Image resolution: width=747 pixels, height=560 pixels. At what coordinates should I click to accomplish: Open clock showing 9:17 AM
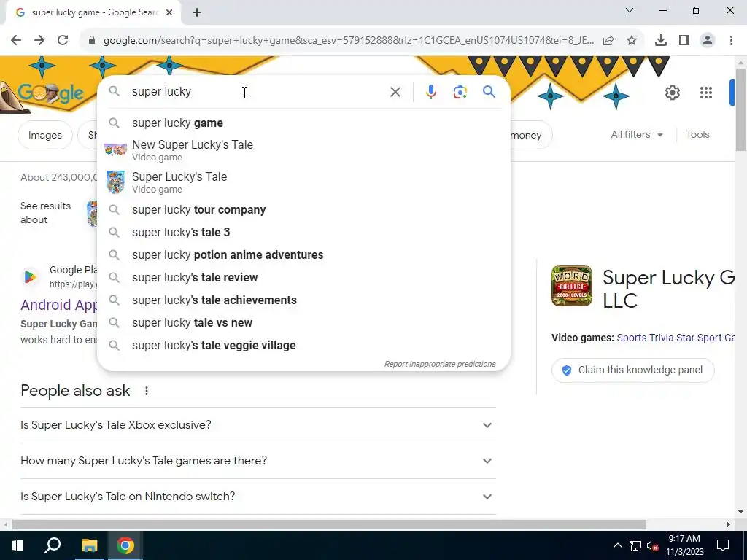684,545
